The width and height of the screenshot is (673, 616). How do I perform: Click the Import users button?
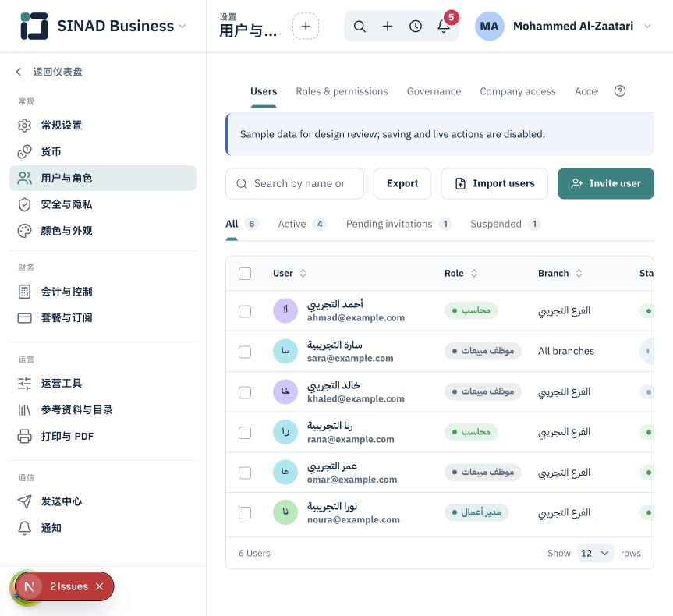pos(494,184)
